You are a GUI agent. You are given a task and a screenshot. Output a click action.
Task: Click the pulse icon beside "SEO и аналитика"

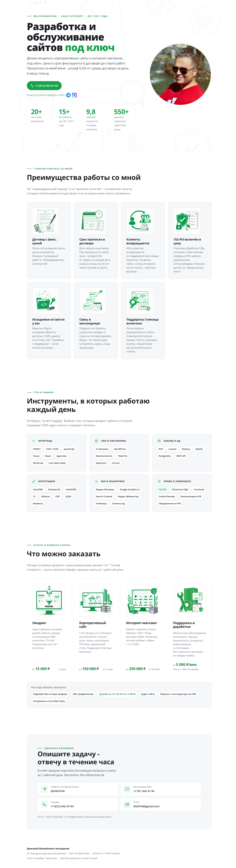pos(96,481)
